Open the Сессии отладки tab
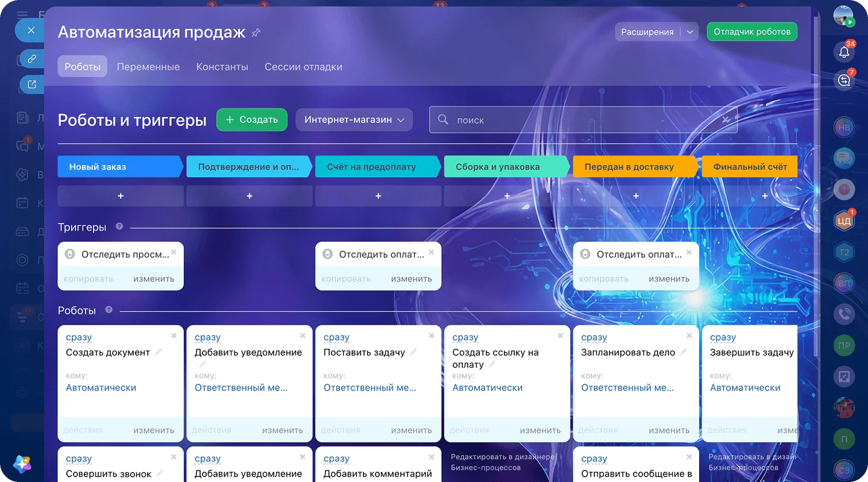Screen dimensions: 868x482 (x=303, y=67)
